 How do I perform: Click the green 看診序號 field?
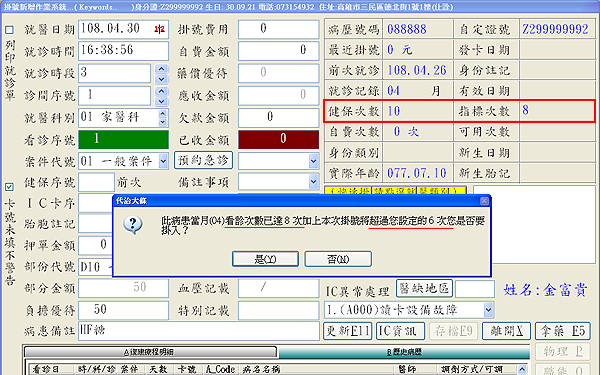click(x=124, y=139)
